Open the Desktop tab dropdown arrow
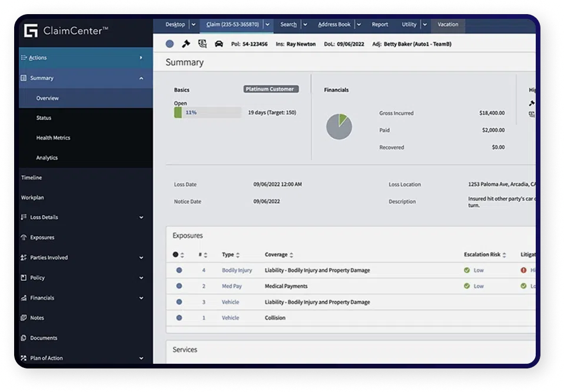This screenshot has width=564, height=392. (x=194, y=25)
